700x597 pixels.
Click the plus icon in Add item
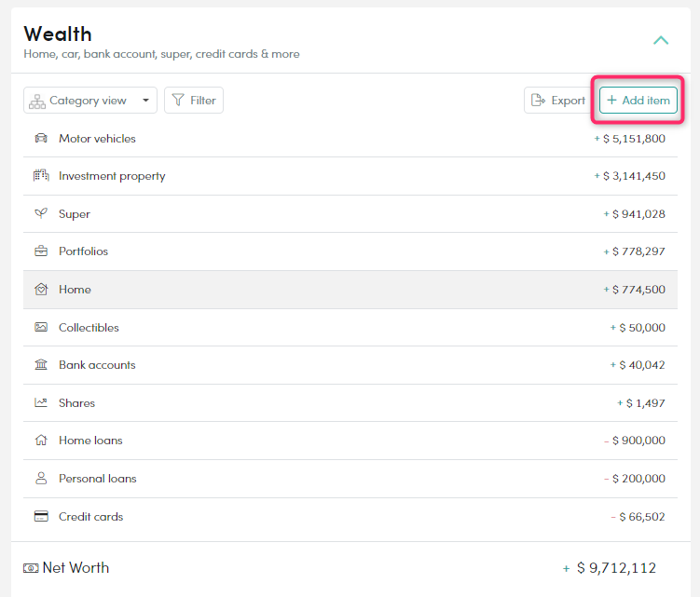pos(611,100)
